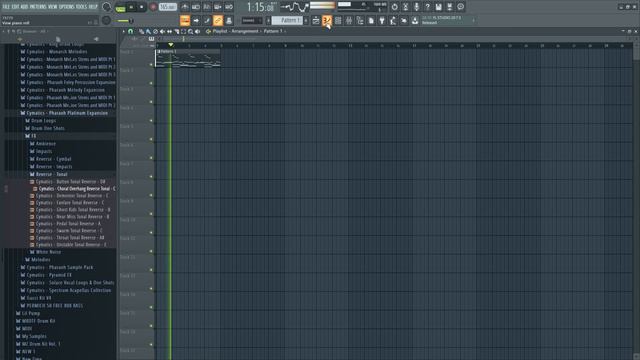Select the playlist slip tool
Image resolution: width=640 pixels, height=360 pixels.
pyautogui.click(x=169, y=31)
